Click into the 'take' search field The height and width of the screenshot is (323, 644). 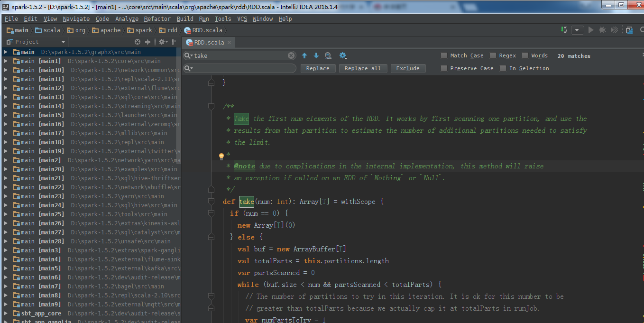pyautogui.click(x=239, y=55)
